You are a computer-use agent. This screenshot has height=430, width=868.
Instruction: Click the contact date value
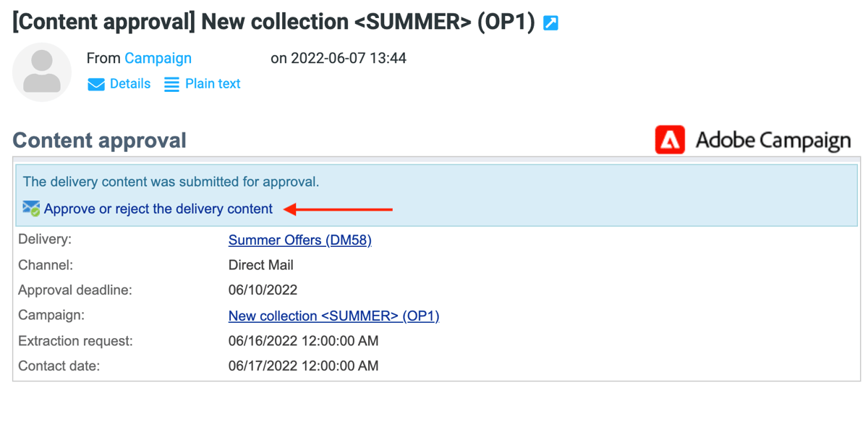[x=303, y=366]
